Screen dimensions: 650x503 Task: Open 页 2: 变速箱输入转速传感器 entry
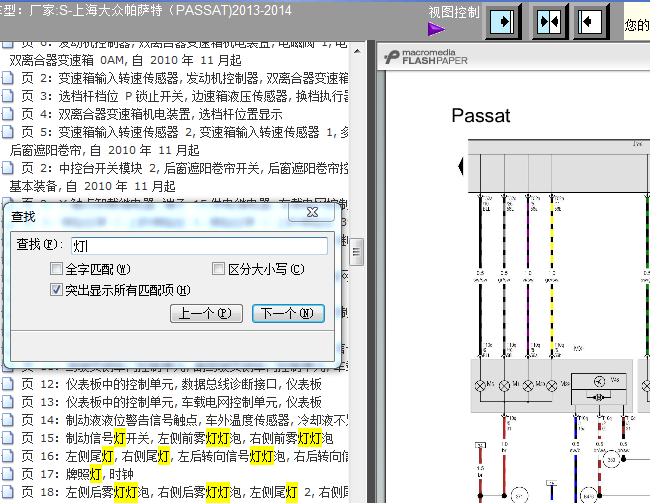(184, 78)
